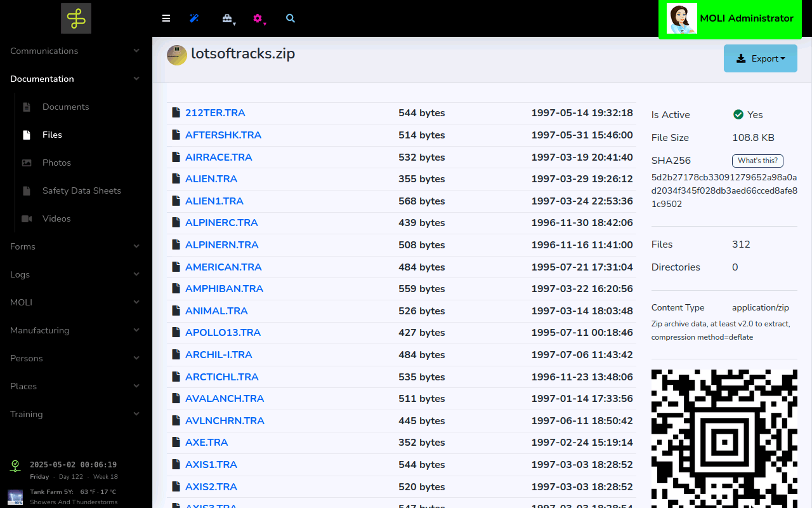Click the hamburger menu icon in top bar
Viewport: 812px width, 508px height.
pos(166,18)
